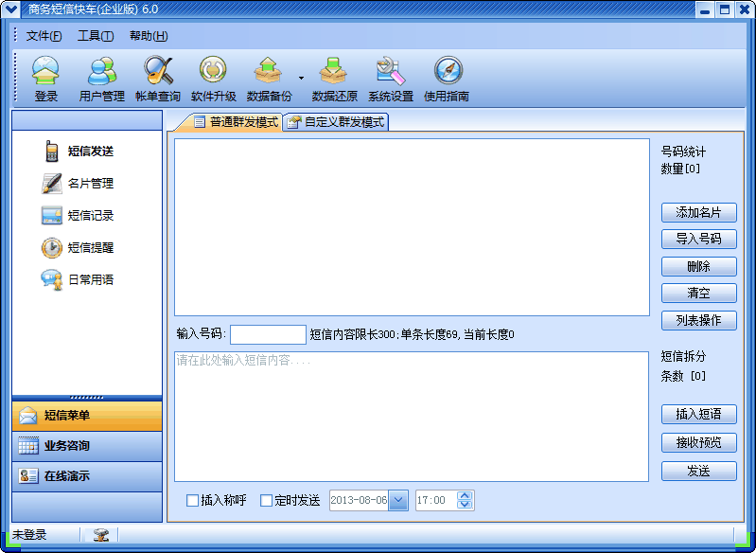Screen dimensions: 756x553
Task: Enable the 插入称呼 checkbox
Action: [192, 500]
